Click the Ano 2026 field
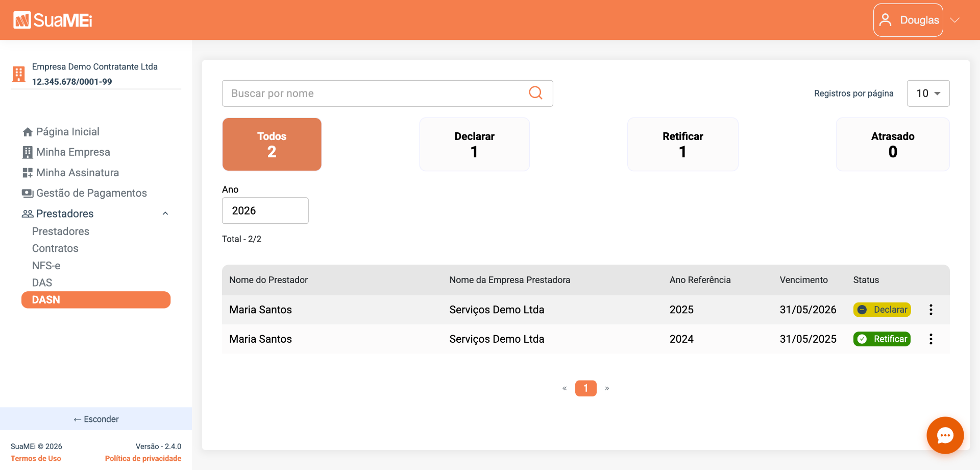 (x=265, y=210)
